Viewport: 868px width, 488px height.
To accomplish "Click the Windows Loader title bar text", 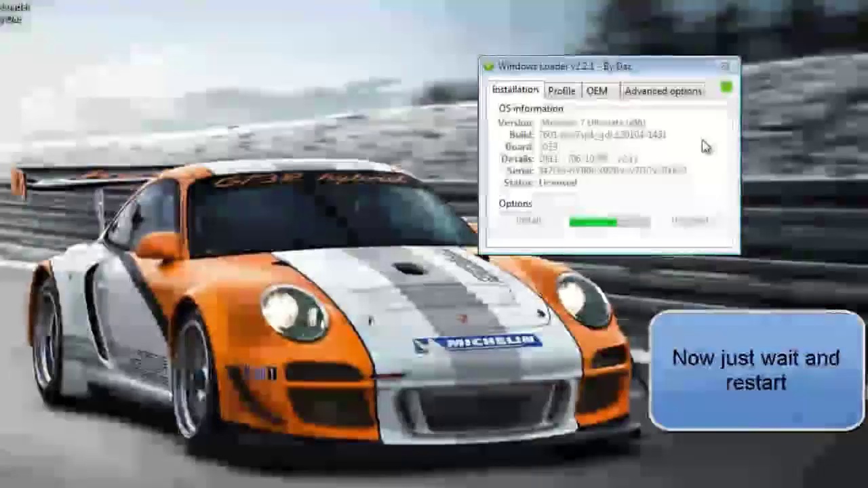I will click(x=564, y=66).
